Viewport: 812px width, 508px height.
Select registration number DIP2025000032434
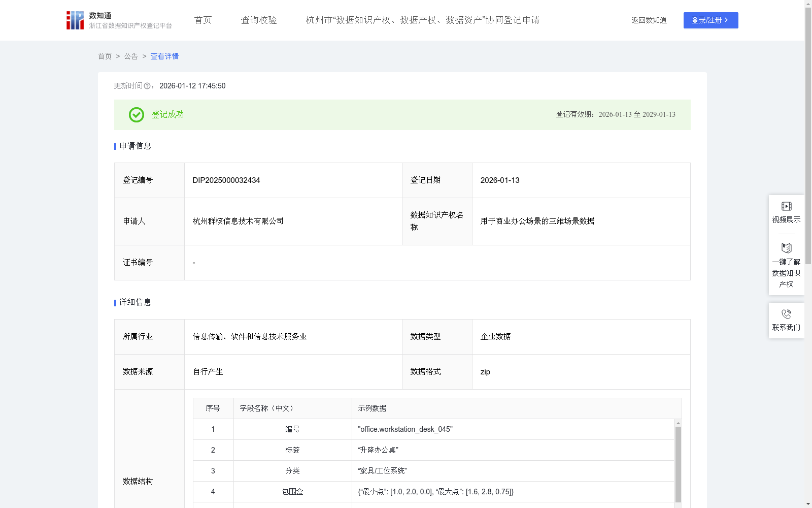[226, 180]
